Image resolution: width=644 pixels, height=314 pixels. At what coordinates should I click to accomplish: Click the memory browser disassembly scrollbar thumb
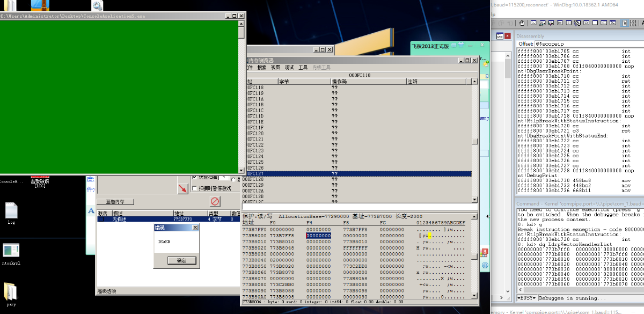pyautogui.click(x=474, y=142)
